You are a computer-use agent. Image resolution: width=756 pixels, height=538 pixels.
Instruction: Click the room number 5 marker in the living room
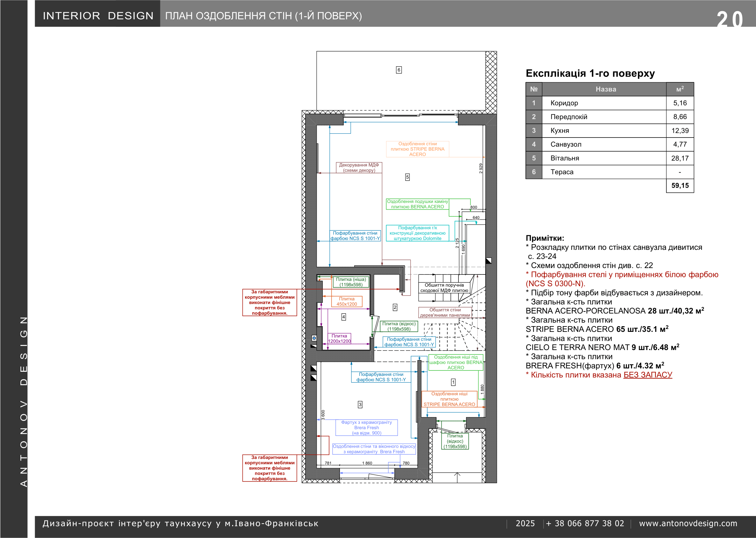[407, 177]
